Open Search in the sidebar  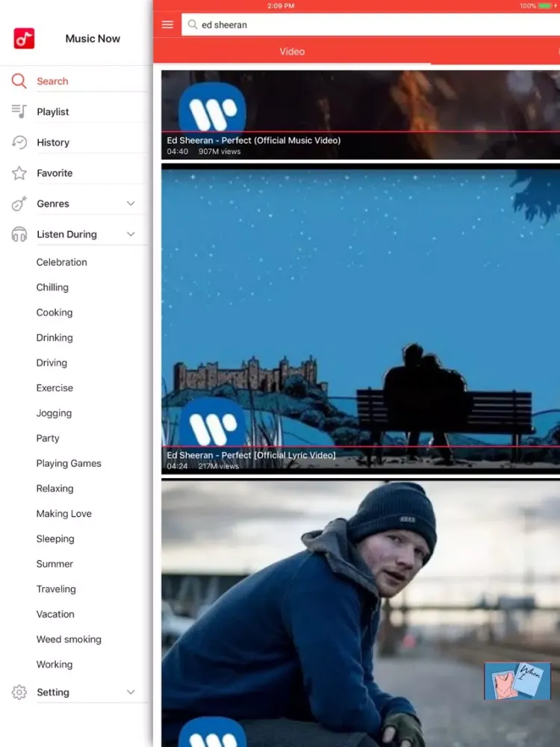pyautogui.click(x=52, y=81)
